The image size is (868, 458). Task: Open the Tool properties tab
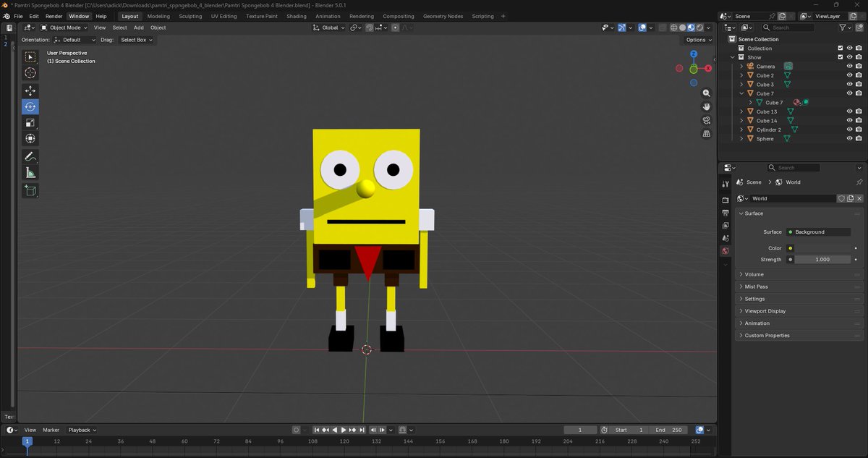click(x=726, y=185)
